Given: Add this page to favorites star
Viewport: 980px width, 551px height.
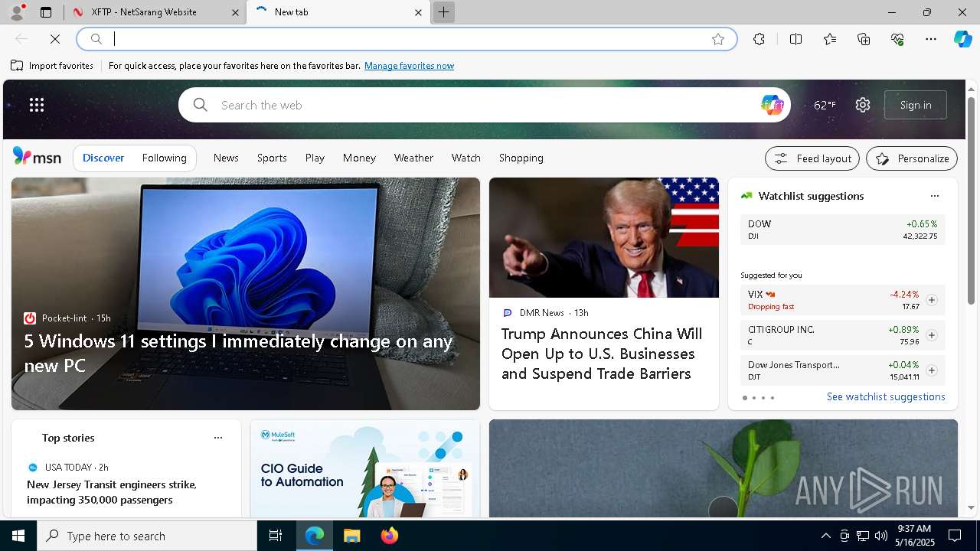Looking at the screenshot, I should (717, 39).
